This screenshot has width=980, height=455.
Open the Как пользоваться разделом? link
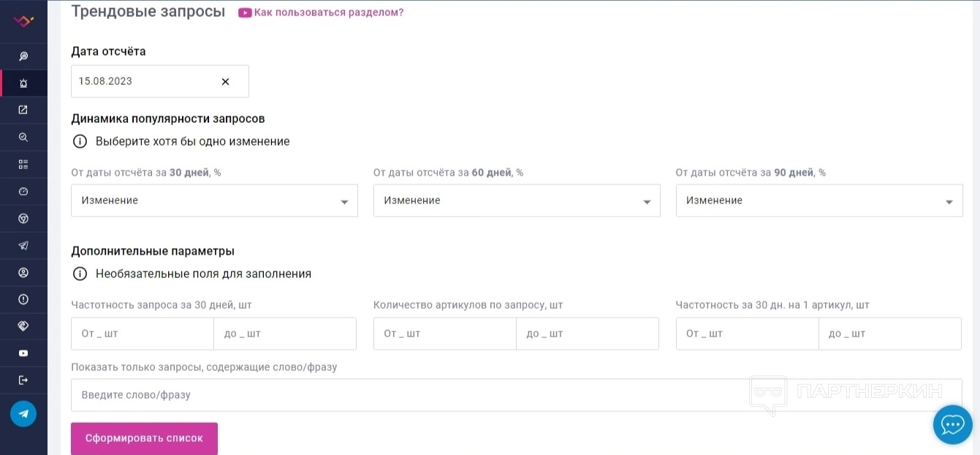pyautogui.click(x=328, y=12)
